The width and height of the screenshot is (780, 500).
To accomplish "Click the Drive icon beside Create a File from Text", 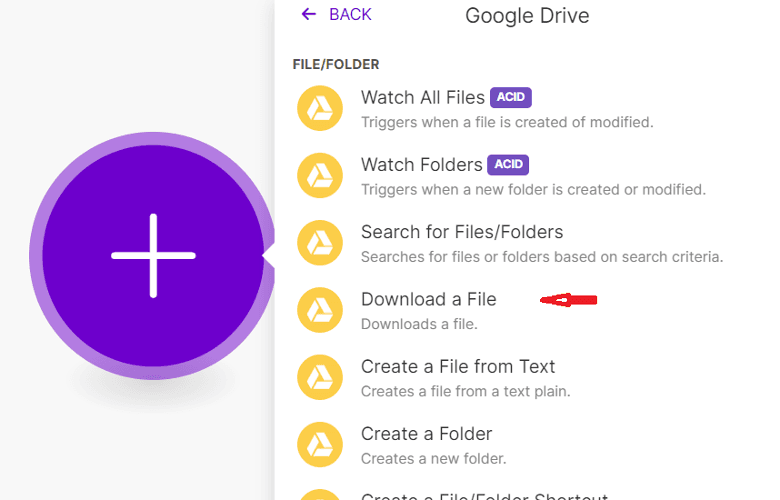I will tap(319, 377).
